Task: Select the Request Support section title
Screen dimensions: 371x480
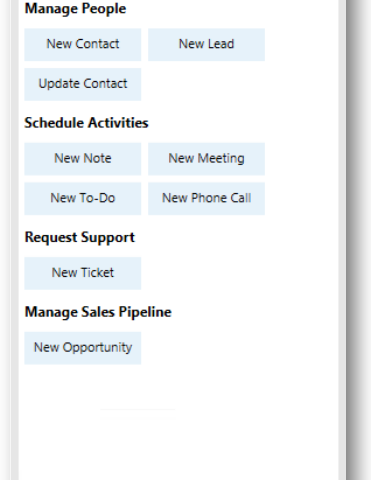Action: 80,238
